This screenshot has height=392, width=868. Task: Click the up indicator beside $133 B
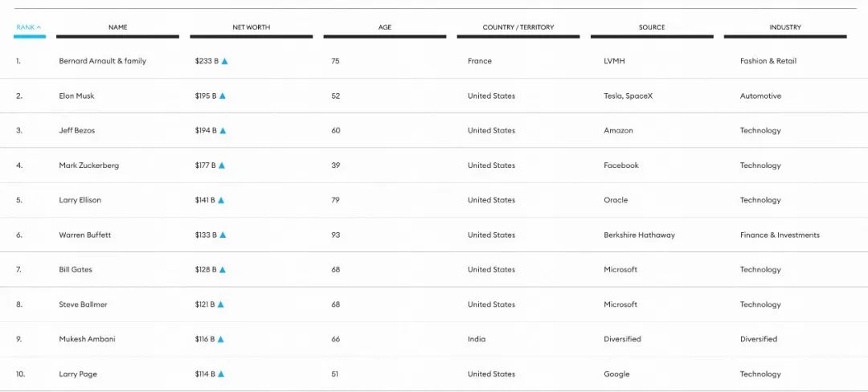point(223,235)
